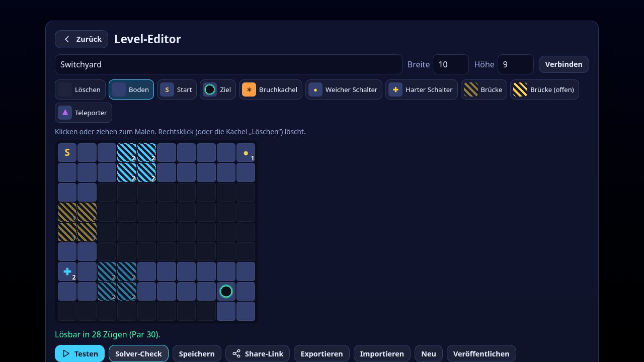Select the Brücke (offen) tile tool
Viewport: 644px width, 362px height.
click(544, 89)
